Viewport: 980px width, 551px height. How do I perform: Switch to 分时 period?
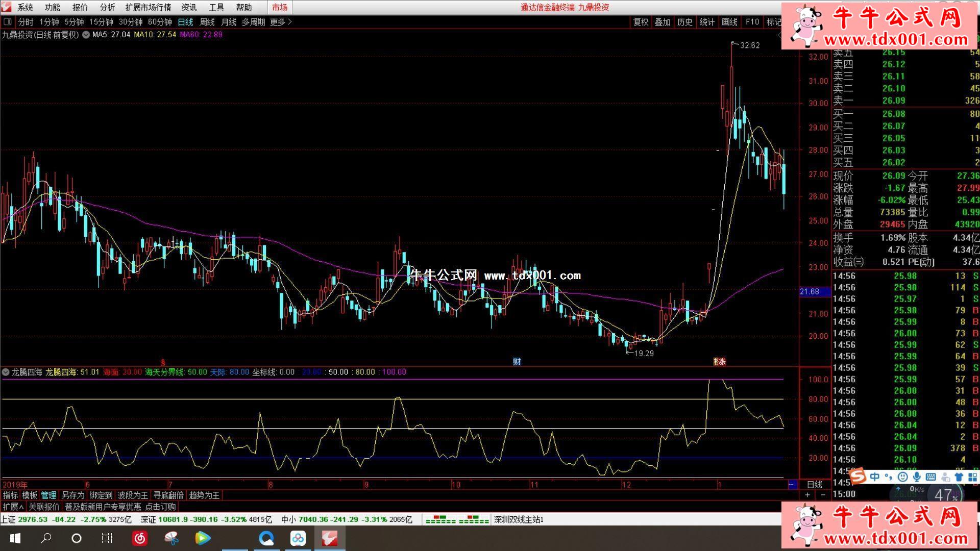pyautogui.click(x=26, y=22)
